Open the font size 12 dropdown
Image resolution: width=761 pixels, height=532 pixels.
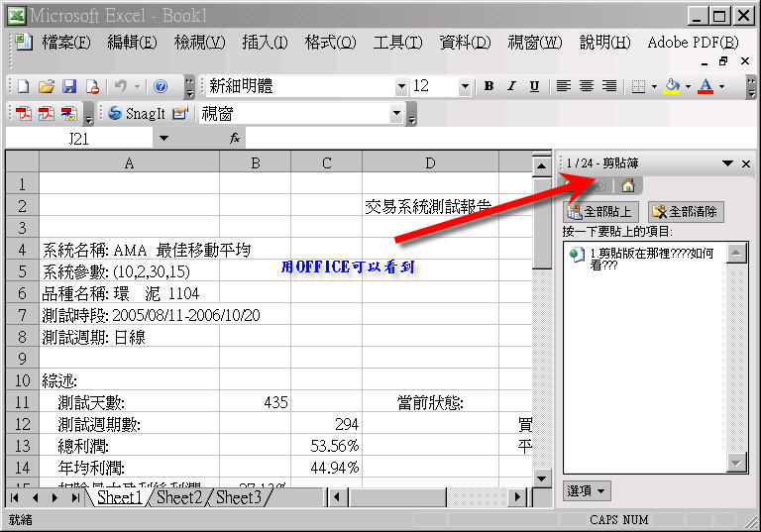click(x=465, y=87)
